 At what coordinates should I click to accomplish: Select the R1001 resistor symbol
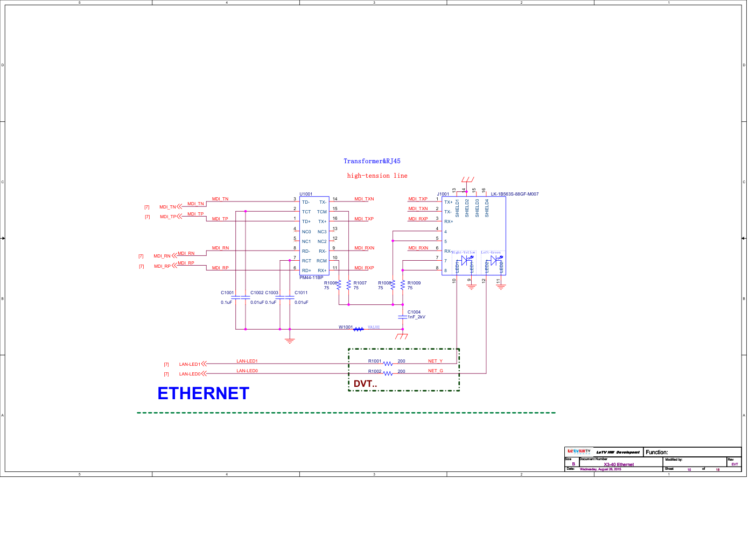(388, 364)
